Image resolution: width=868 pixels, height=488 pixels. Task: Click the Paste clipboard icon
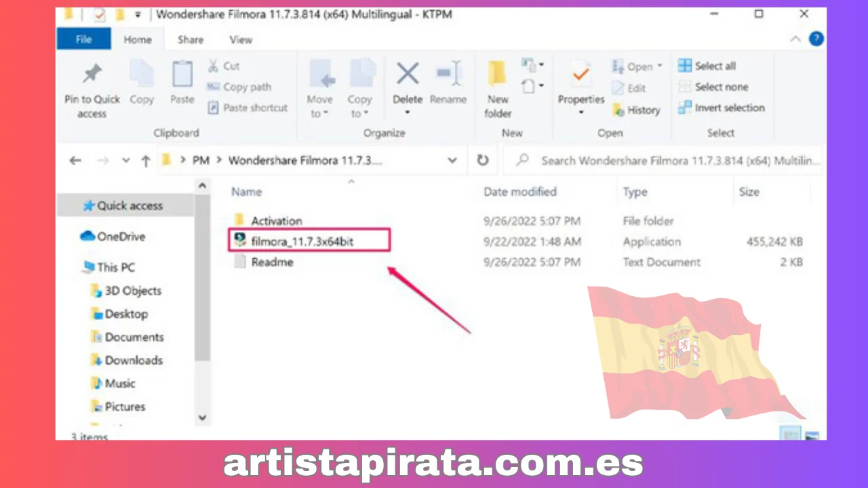coord(182,73)
